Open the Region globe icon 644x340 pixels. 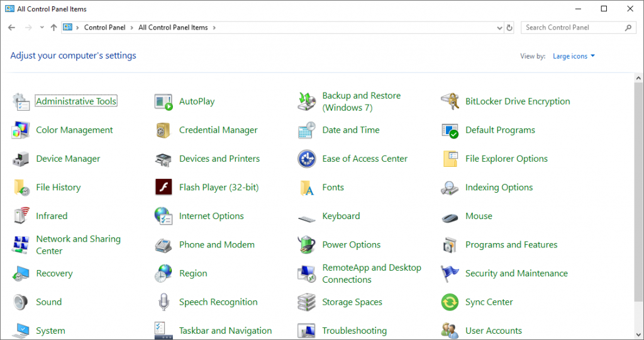[164, 273]
